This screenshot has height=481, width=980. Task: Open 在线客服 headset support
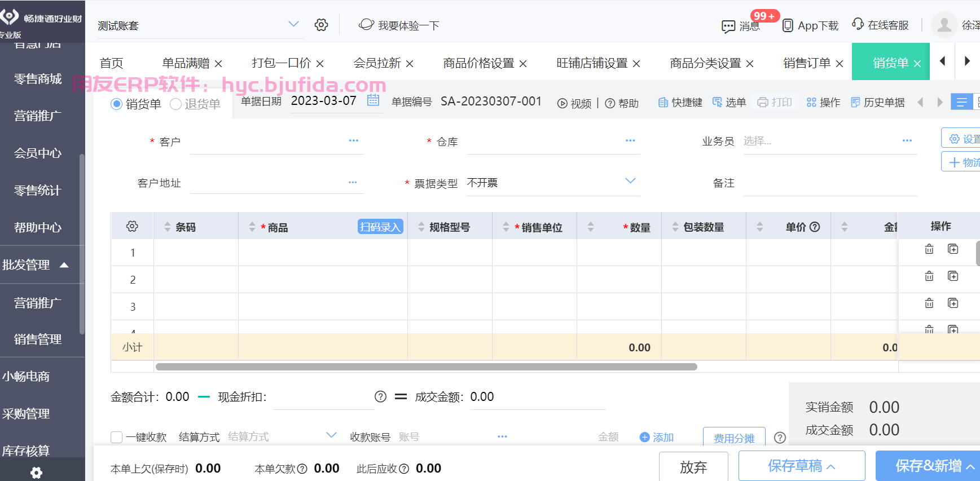coord(858,24)
